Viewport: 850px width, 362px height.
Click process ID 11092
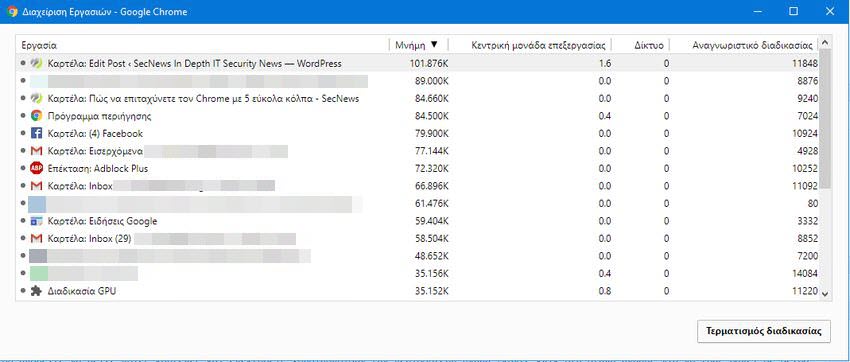click(x=804, y=186)
